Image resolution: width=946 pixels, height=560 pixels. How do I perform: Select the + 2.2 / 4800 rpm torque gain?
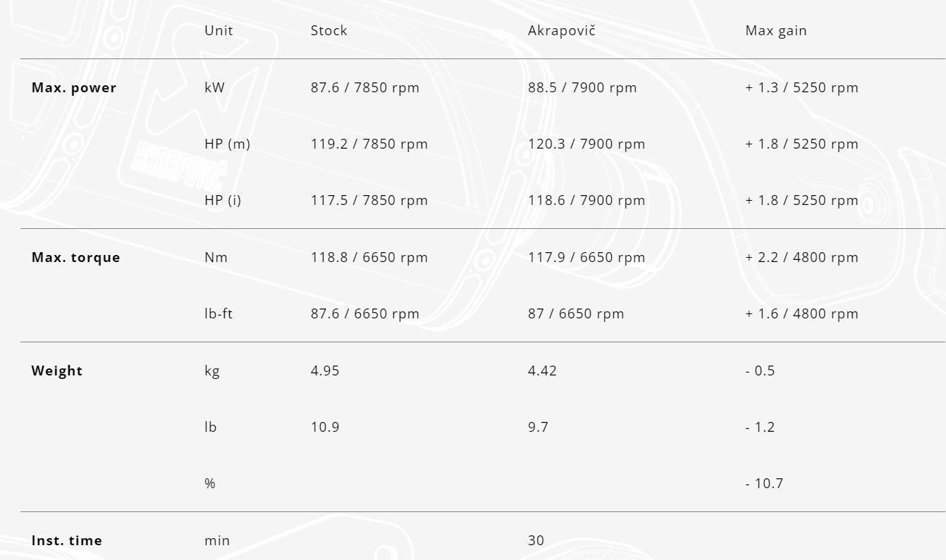coord(801,258)
